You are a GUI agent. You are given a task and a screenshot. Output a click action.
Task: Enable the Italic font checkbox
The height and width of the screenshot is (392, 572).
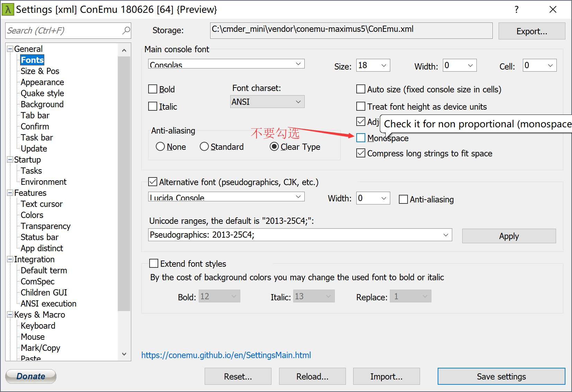[x=153, y=106]
